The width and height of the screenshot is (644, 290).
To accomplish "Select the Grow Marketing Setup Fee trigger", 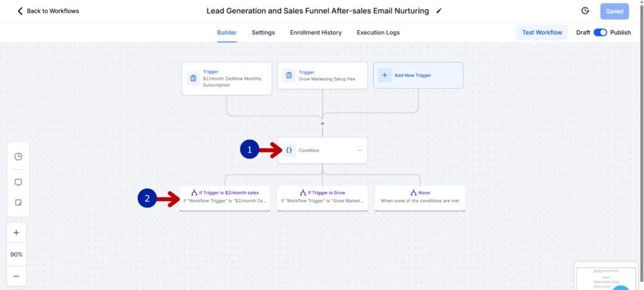I will pyautogui.click(x=323, y=75).
